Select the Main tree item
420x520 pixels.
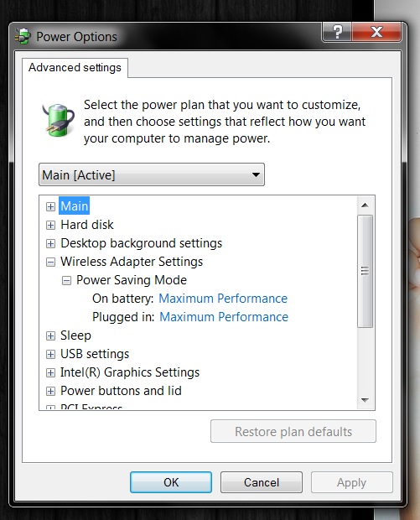point(75,206)
